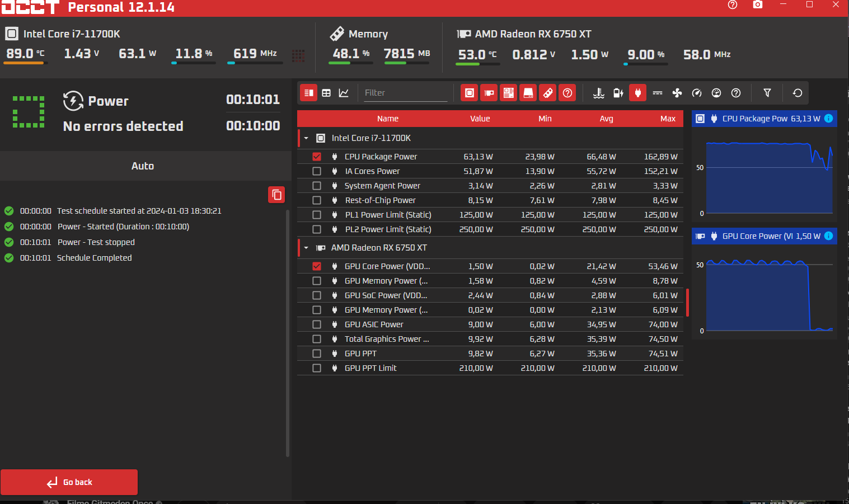Sort the table by the Max column
The height and width of the screenshot is (504, 849).
tap(668, 119)
